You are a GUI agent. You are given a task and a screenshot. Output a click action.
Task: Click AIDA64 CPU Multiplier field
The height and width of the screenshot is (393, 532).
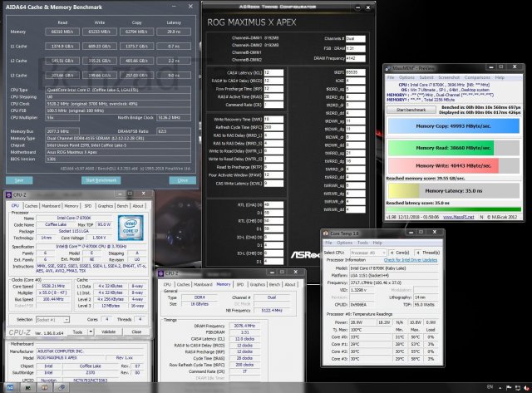62,117
